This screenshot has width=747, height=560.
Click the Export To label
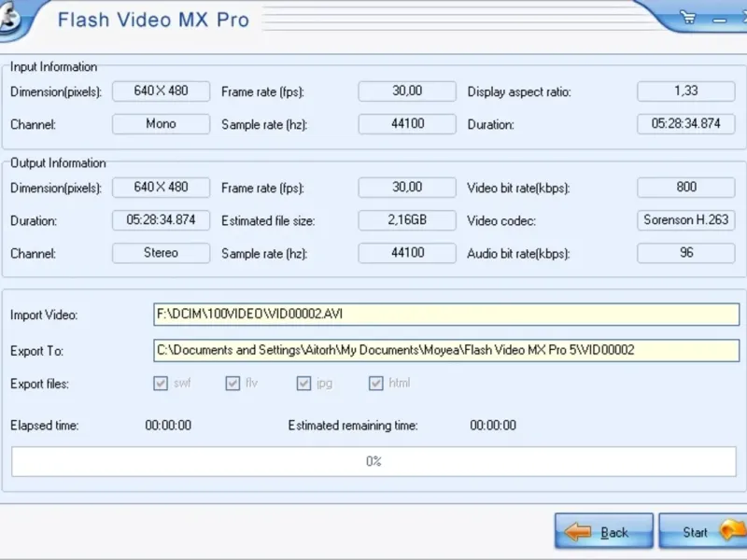[36, 352]
